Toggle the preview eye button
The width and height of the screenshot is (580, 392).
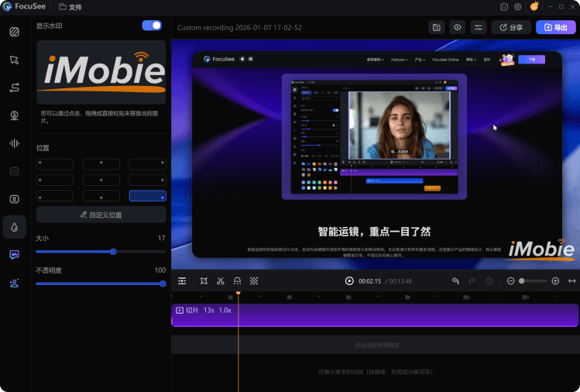click(x=457, y=27)
